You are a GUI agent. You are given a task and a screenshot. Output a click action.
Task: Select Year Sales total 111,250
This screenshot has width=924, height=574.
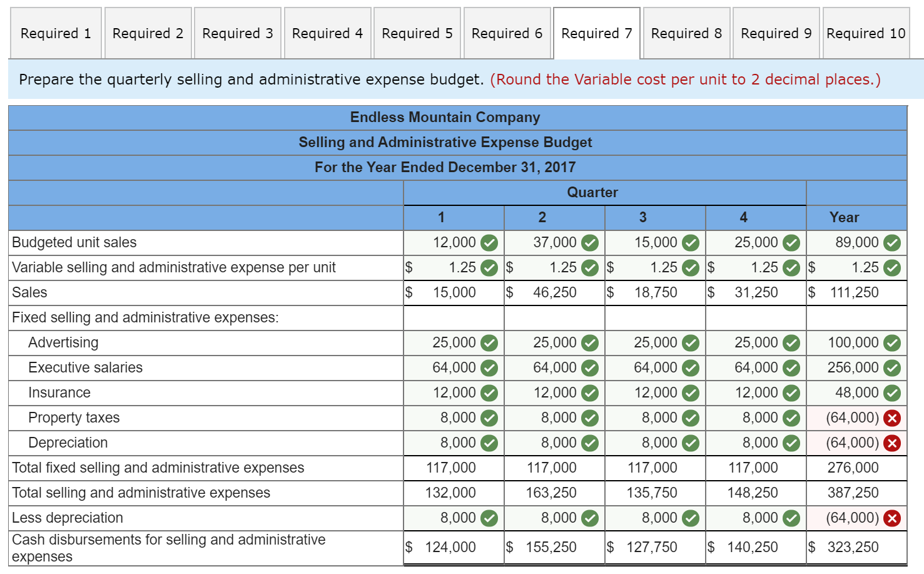click(854, 292)
